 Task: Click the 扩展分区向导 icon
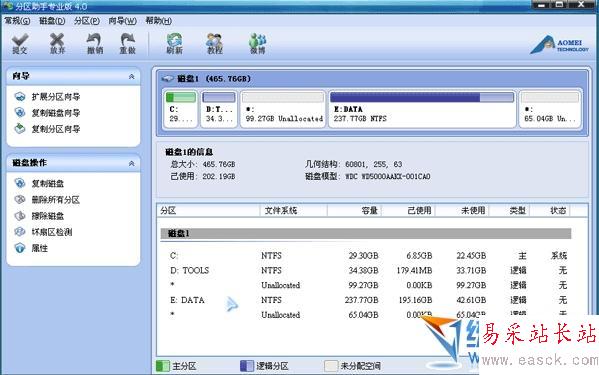[x=20, y=97]
